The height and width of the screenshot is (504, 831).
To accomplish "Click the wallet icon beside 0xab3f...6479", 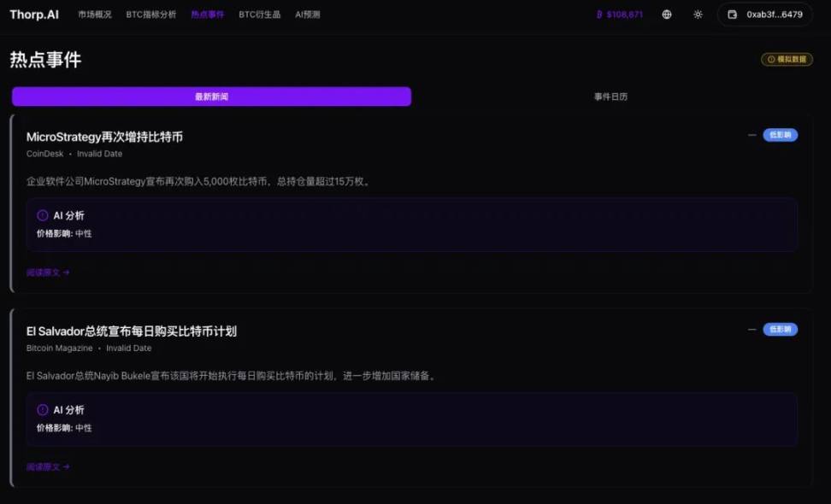I will coord(733,15).
